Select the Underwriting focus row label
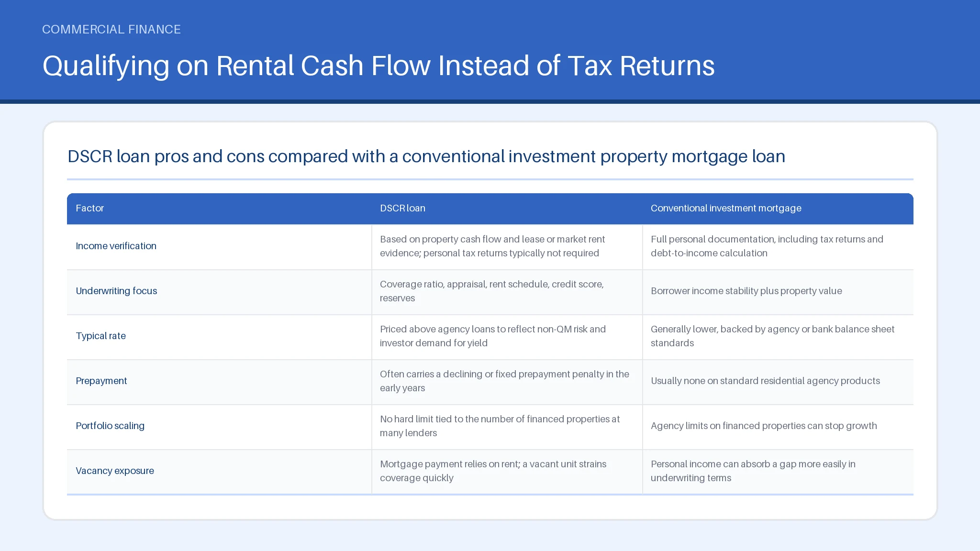This screenshot has width=980, height=551. pyautogui.click(x=116, y=291)
